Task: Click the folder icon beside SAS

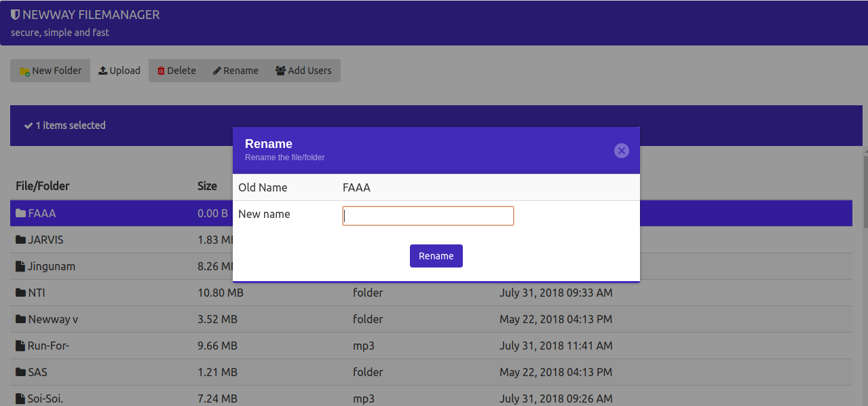Action: point(20,372)
